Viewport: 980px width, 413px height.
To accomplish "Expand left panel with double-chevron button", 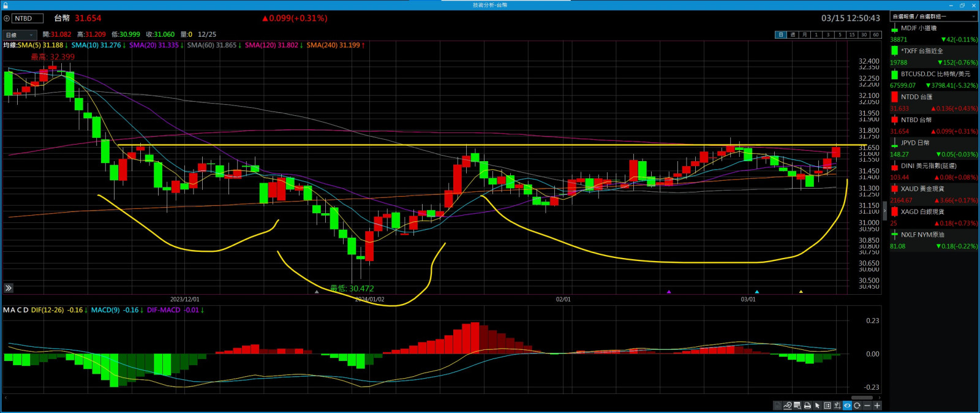I will (9, 288).
